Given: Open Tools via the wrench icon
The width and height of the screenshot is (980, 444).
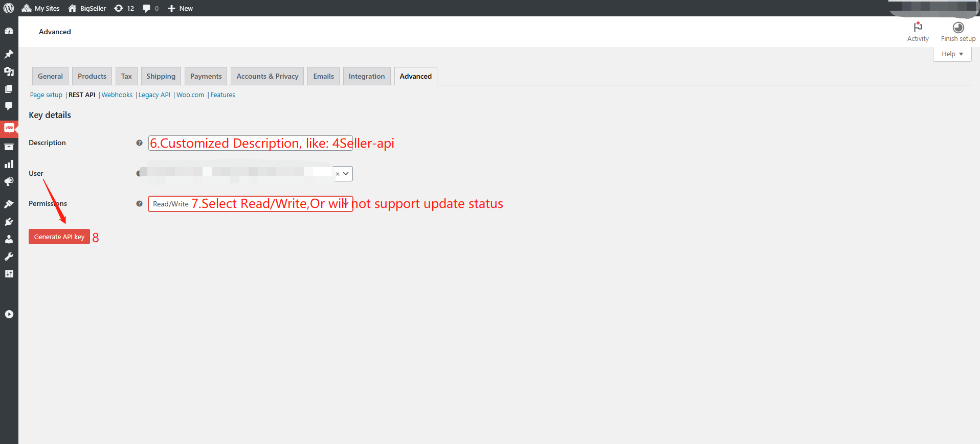Looking at the screenshot, I should tap(9, 256).
